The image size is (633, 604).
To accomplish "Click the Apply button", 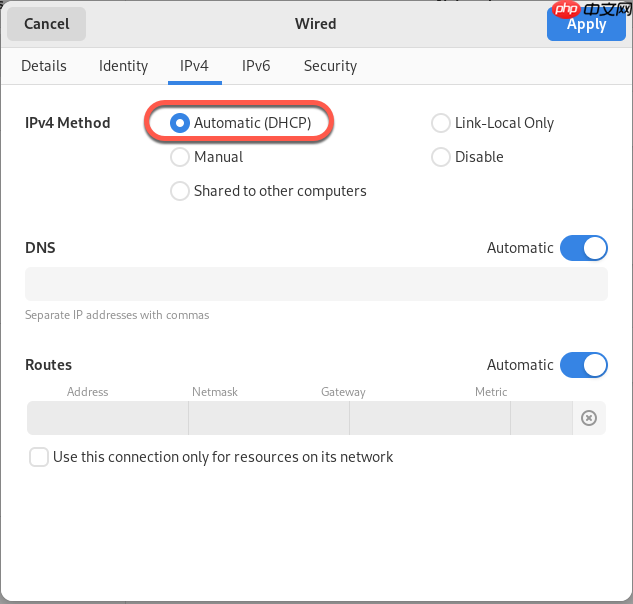I will point(586,24).
